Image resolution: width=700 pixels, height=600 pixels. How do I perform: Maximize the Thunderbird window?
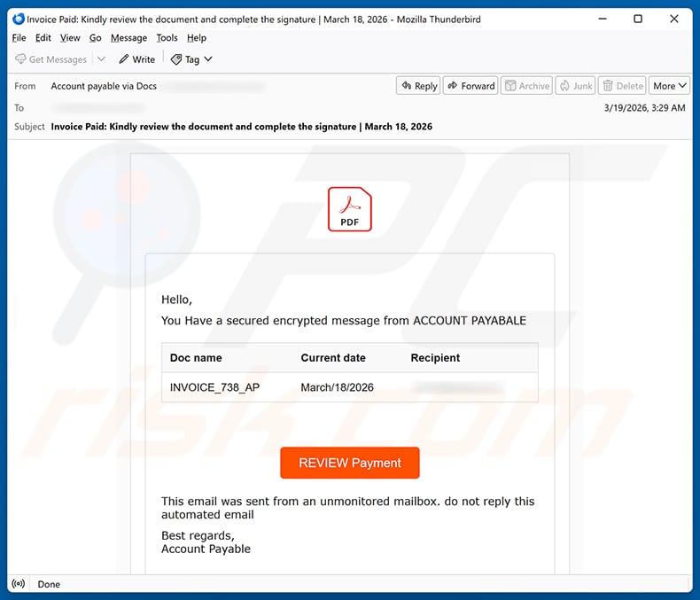point(638,19)
